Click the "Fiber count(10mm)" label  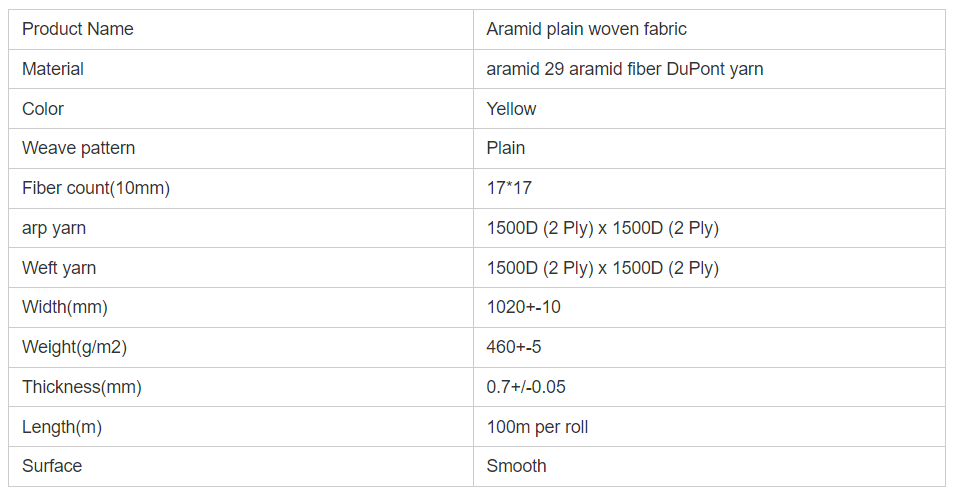pyautogui.click(x=96, y=188)
